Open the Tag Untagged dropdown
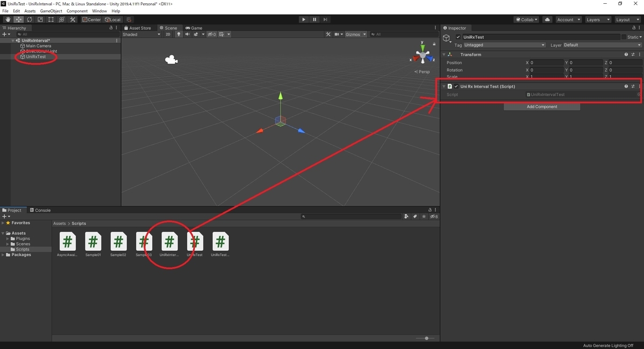Viewport: 644px width, 349px height. 504,45
